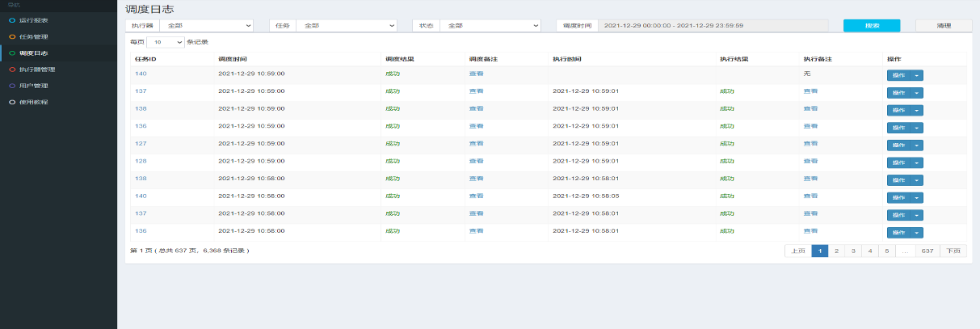This screenshot has height=329, width=980.
Task: Click the purple 用户管理 sidebar icon
Action: pyautogui.click(x=11, y=86)
